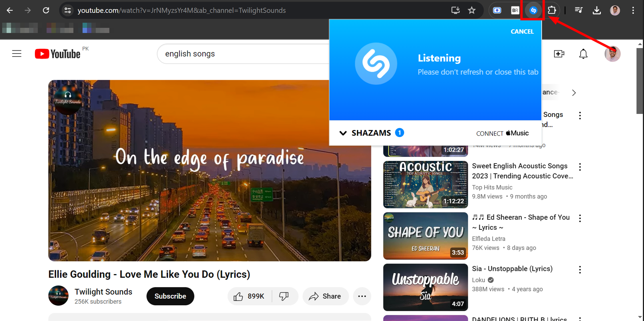Click the 256K subscribers text

coord(98,302)
